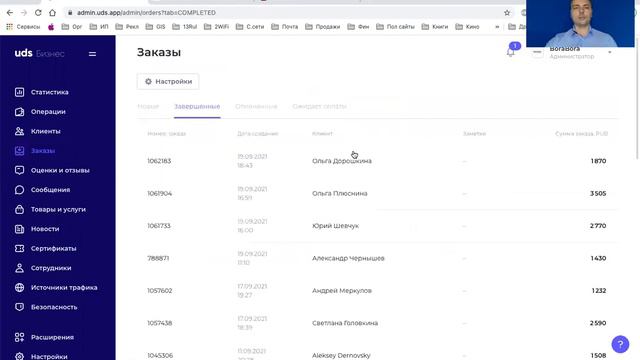Select client Ольга Плюснина
The width and height of the screenshot is (640, 360).
coord(340,193)
